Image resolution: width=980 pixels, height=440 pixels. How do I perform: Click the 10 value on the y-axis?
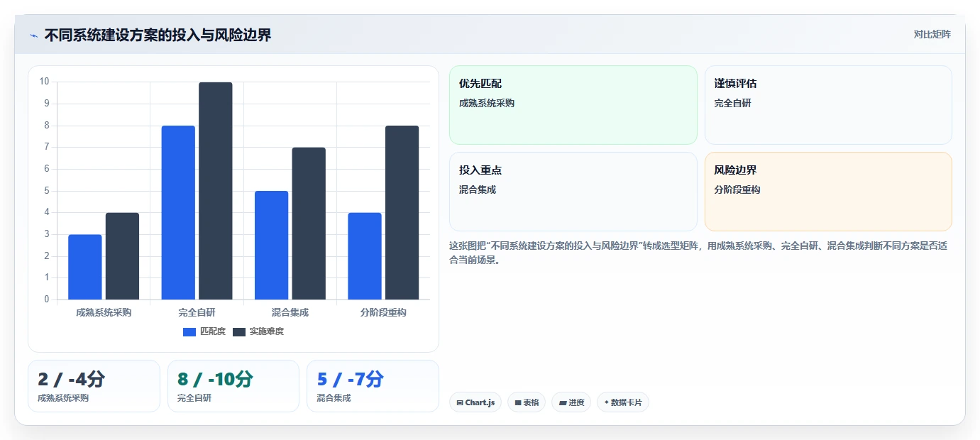pos(44,82)
